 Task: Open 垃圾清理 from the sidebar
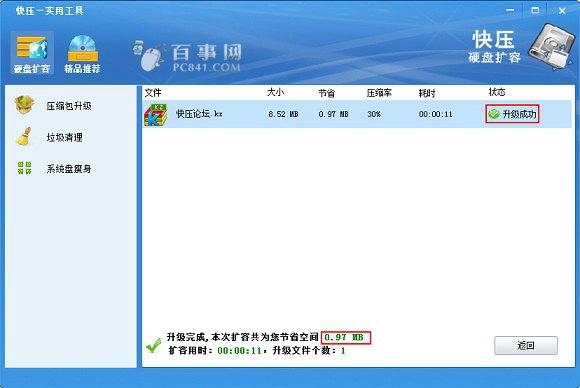tap(64, 138)
